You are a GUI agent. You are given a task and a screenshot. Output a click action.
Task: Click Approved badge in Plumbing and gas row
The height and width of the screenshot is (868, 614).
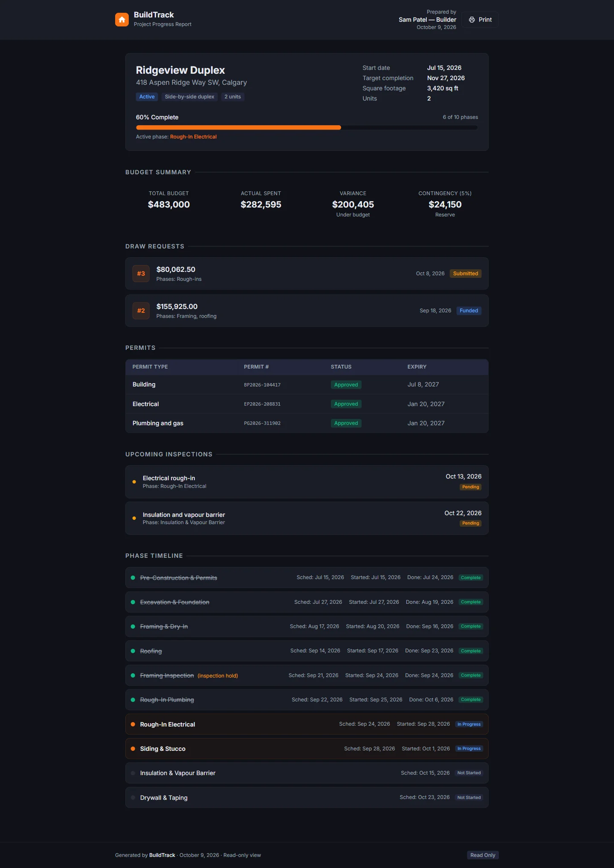[346, 423]
